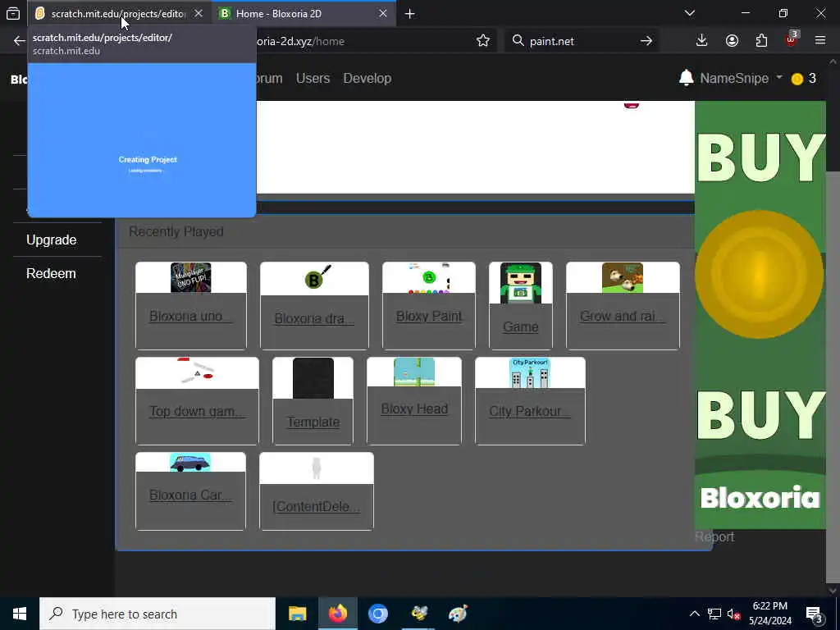Click the browser back arrow

pos(20,41)
